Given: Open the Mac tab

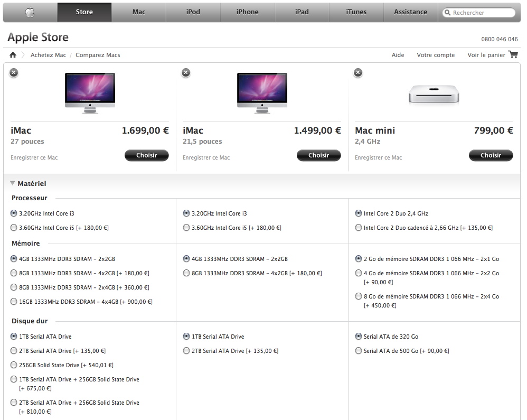Looking at the screenshot, I should 139,12.
